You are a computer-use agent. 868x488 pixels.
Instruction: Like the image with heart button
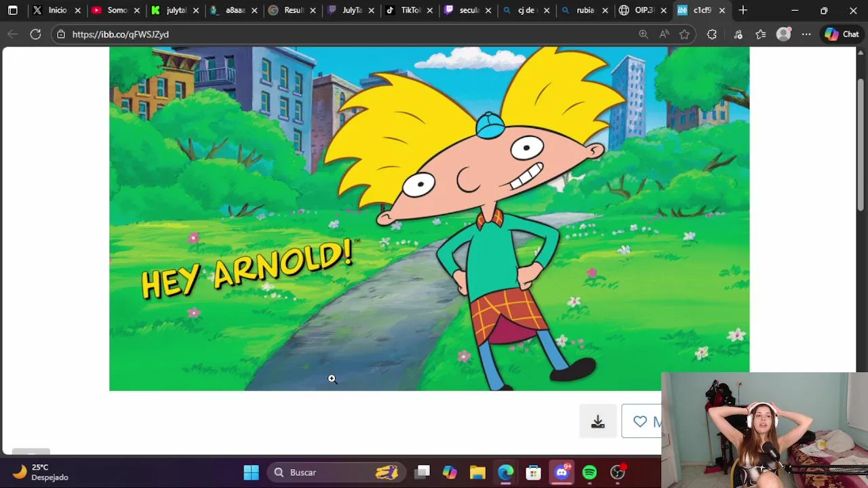click(x=642, y=422)
